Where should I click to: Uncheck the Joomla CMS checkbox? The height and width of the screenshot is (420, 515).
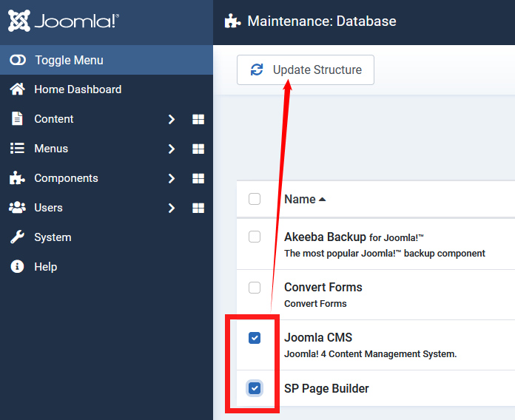[255, 338]
